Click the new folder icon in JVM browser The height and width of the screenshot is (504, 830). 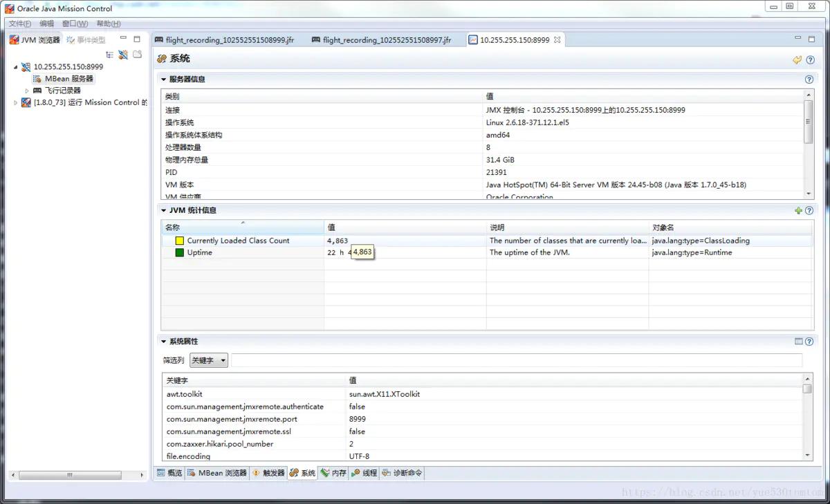tap(137, 55)
